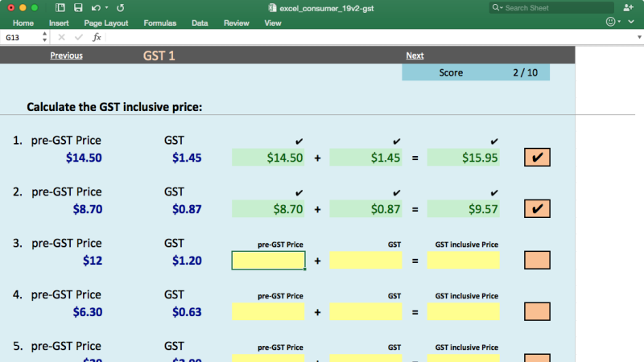The height and width of the screenshot is (362, 644).
Task: Select the GST 1 sheet title
Action: click(159, 56)
